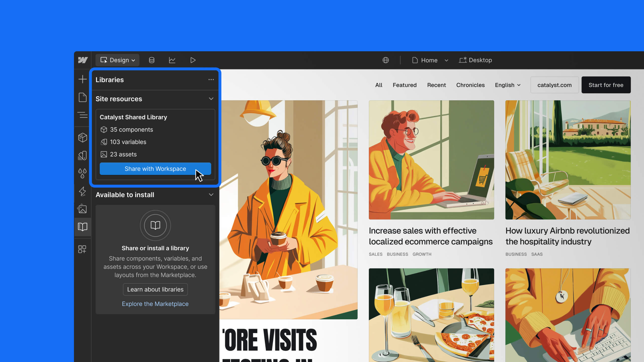Open the site Analytics view
644x362 pixels.
[x=172, y=60]
